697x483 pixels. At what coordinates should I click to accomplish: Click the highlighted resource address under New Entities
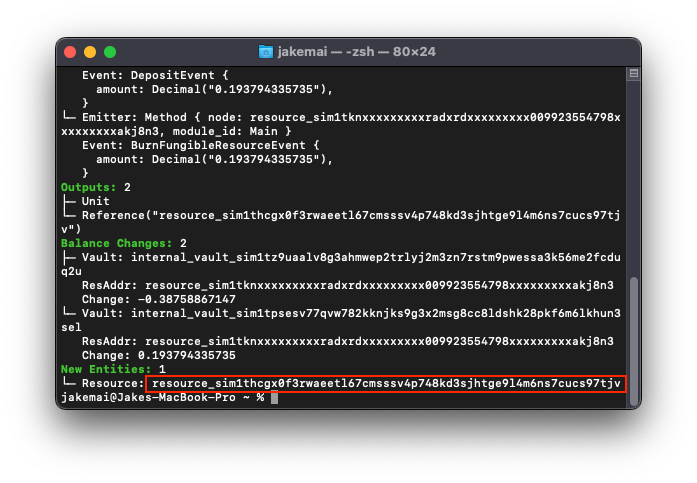click(x=386, y=384)
